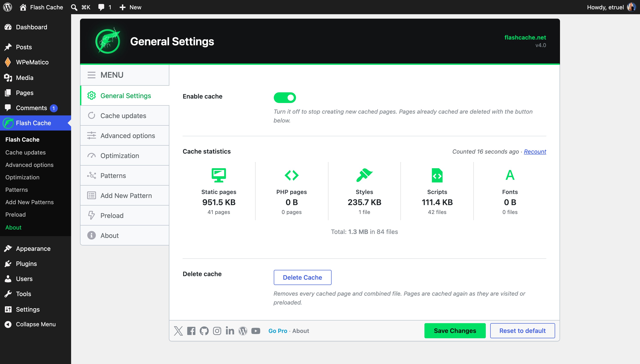This screenshot has width=640, height=364.
Task: Open the Facebook social icon
Action: click(191, 331)
